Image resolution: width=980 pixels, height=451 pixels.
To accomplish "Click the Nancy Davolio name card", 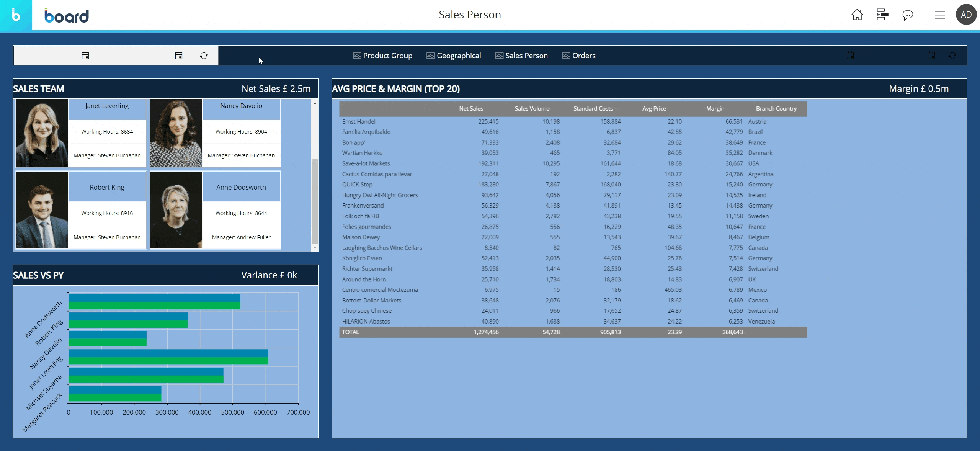I will (241, 109).
